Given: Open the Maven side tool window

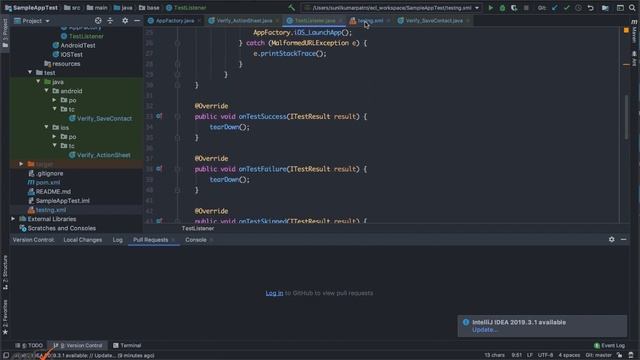Looking at the screenshot, I should tap(634, 33).
